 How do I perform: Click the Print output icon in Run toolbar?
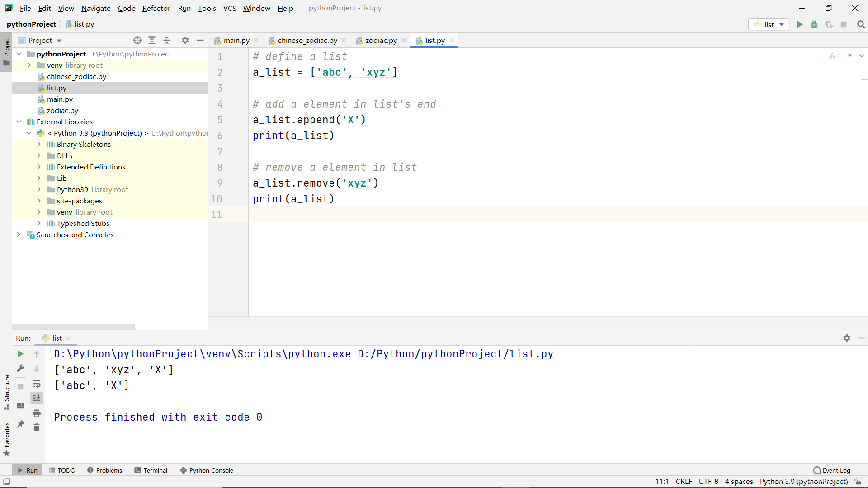tap(36, 413)
